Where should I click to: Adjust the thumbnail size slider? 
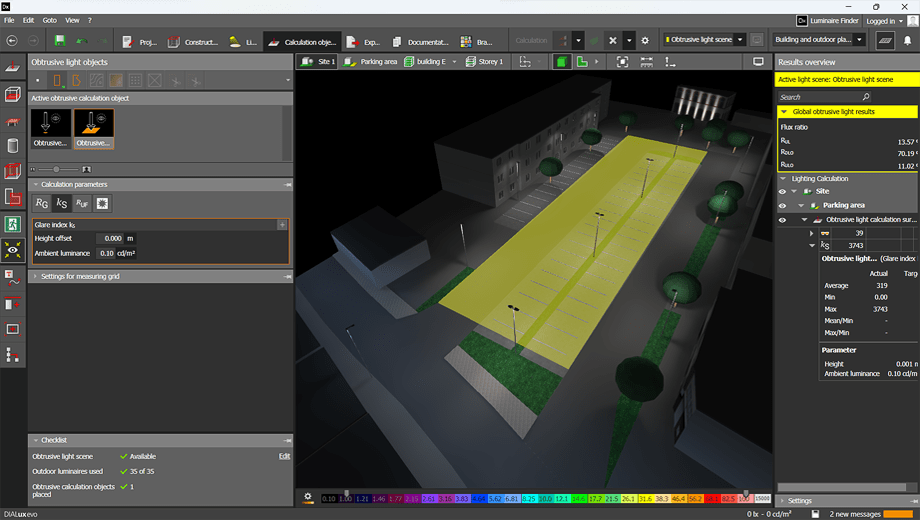coord(56,170)
